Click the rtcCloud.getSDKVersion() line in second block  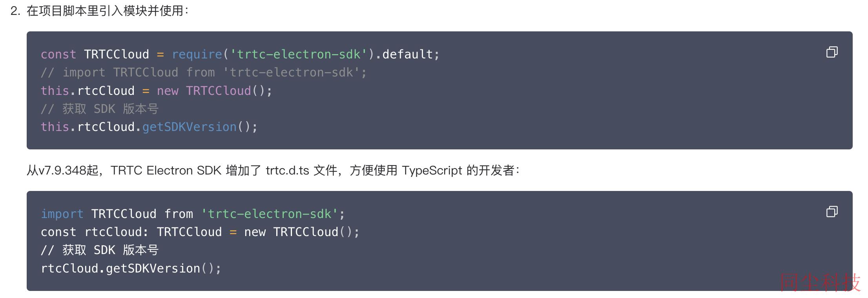(x=131, y=269)
